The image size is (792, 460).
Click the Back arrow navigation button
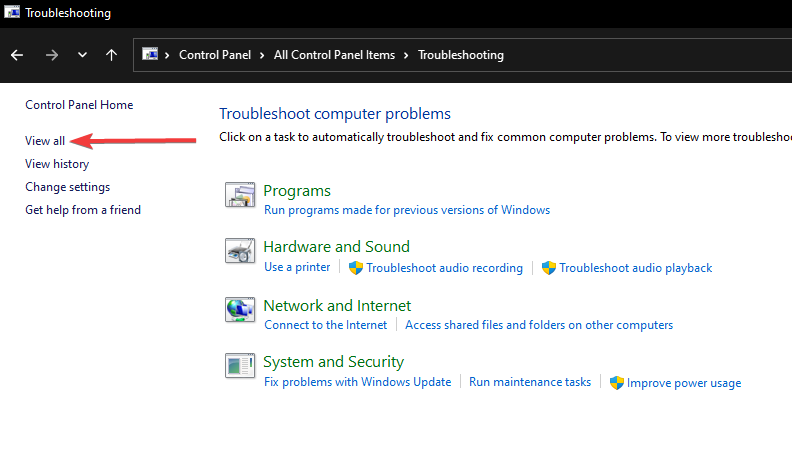coord(17,55)
